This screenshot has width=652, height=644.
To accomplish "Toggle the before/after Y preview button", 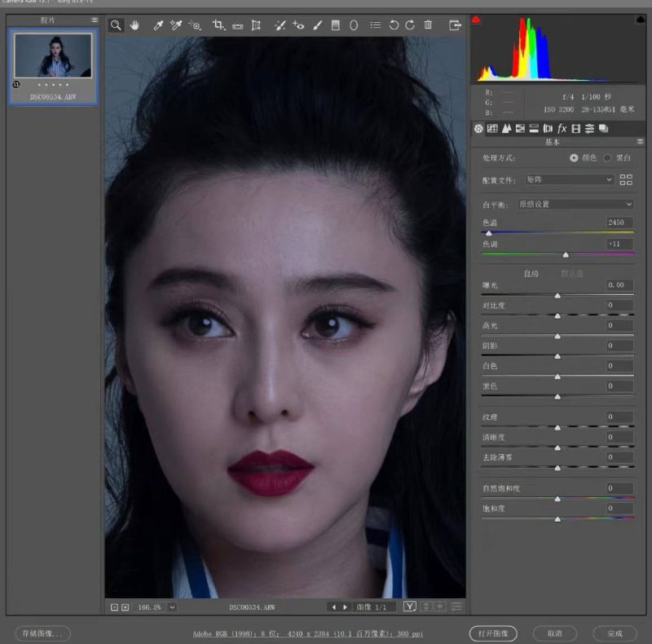I will (x=410, y=607).
